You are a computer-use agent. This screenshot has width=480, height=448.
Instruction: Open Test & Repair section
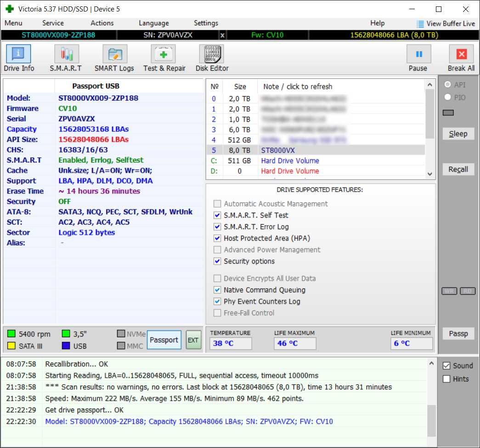(x=163, y=54)
